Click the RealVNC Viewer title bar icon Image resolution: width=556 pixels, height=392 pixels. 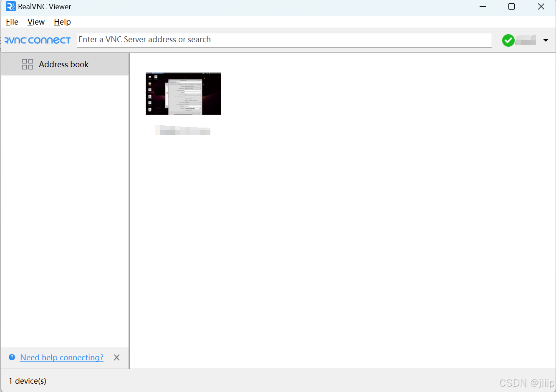click(10, 6)
